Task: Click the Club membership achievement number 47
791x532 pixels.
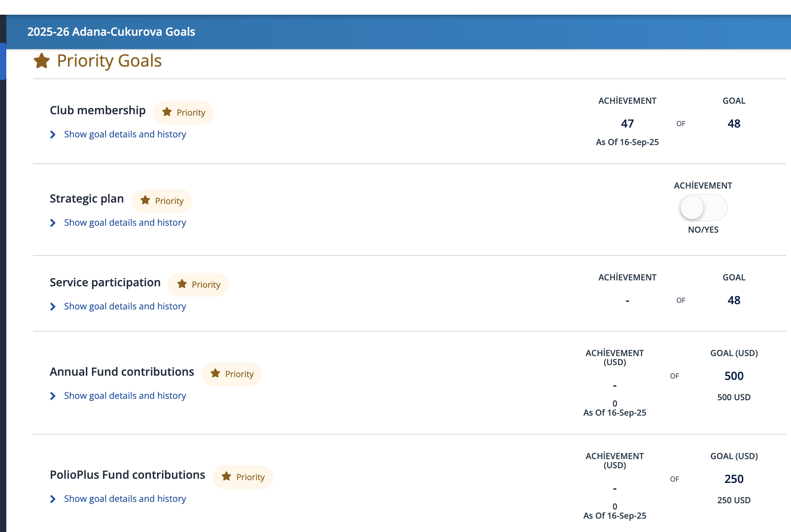Action: (x=627, y=124)
